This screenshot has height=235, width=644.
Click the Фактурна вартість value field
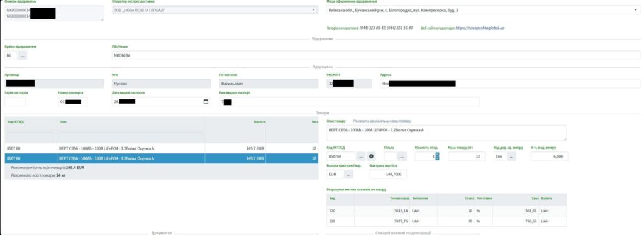tap(388, 174)
